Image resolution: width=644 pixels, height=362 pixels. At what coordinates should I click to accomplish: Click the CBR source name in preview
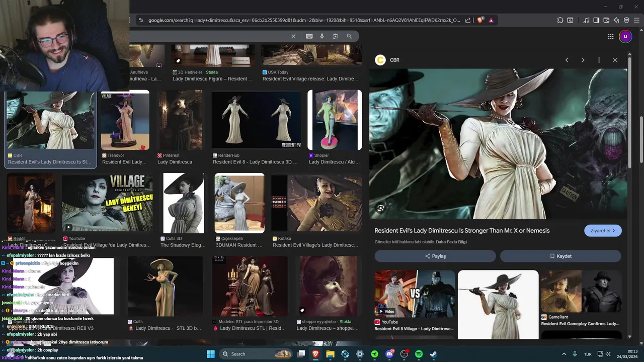[x=394, y=60]
